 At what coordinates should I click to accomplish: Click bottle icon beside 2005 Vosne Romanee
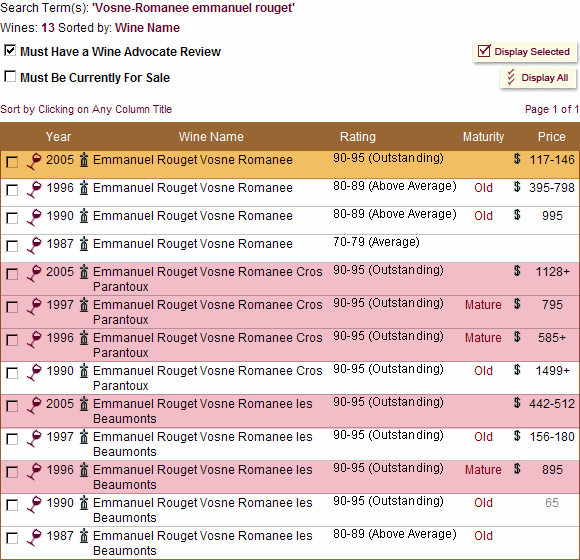point(84,159)
